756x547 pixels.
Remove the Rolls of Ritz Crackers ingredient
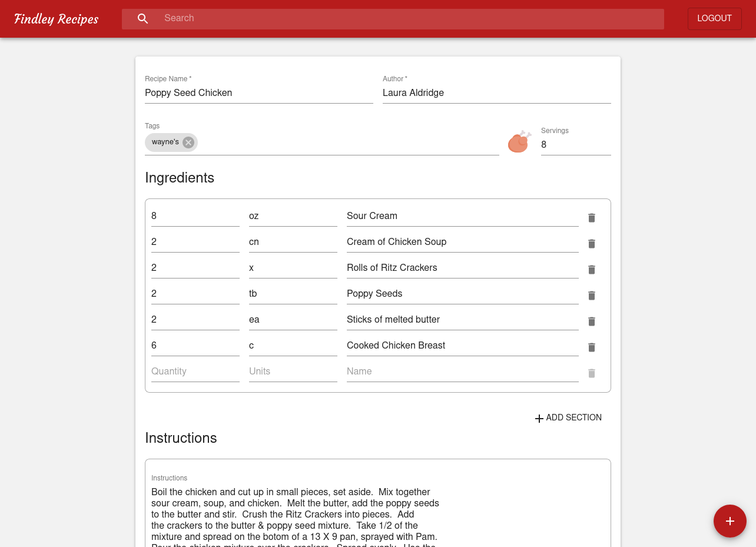point(592,270)
